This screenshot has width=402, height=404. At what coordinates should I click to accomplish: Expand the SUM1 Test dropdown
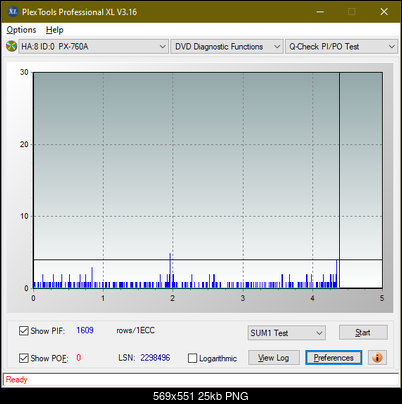pyautogui.click(x=287, y=333)
